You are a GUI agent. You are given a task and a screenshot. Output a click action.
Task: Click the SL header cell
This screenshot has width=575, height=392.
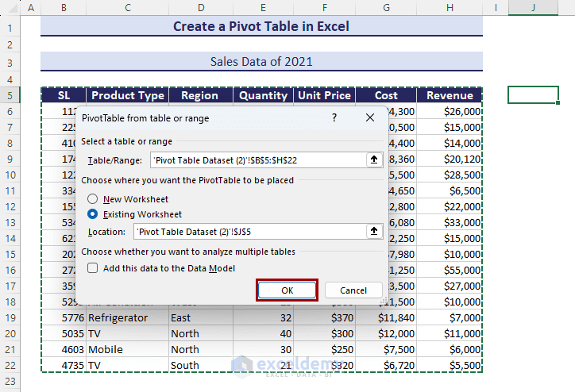(x=64, y=95)
